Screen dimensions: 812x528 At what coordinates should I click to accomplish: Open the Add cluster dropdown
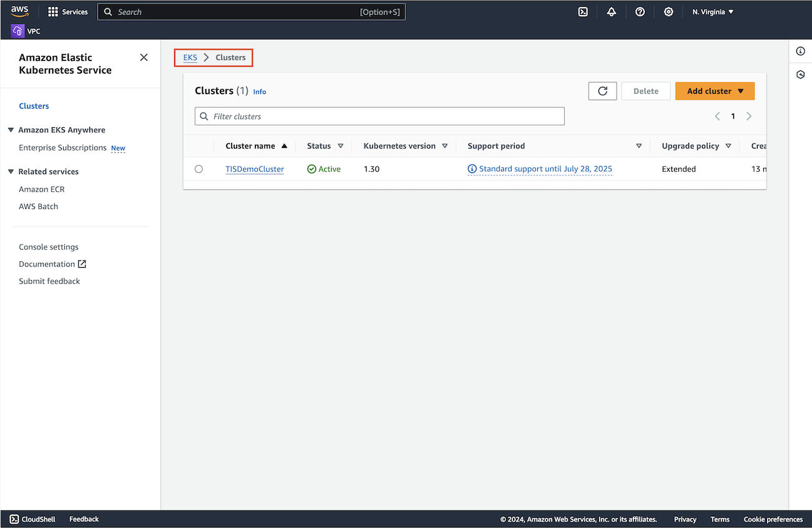tap(715, 91)
